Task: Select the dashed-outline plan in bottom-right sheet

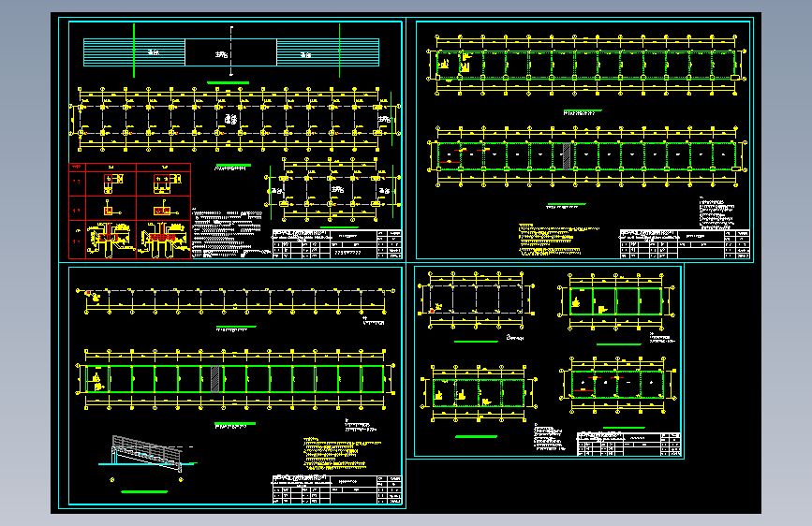Action: (x=476, y=300)
